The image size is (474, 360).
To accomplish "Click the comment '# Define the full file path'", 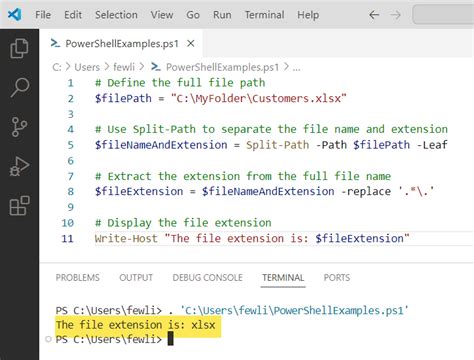I will [180, 83].
